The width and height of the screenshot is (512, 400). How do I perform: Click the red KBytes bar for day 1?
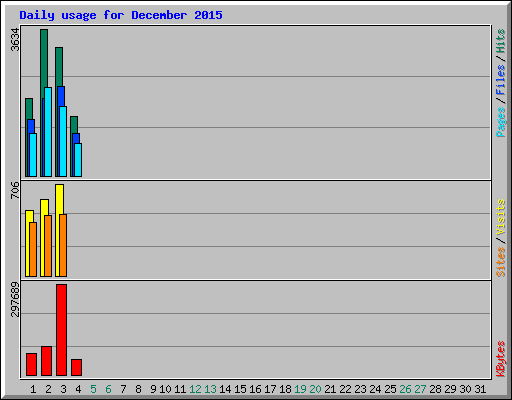point(31,364)
